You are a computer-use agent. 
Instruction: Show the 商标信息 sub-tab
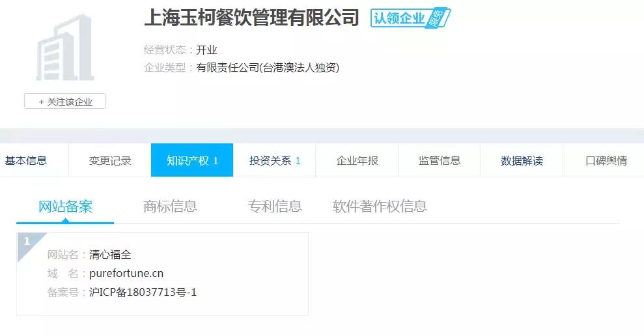170,207
